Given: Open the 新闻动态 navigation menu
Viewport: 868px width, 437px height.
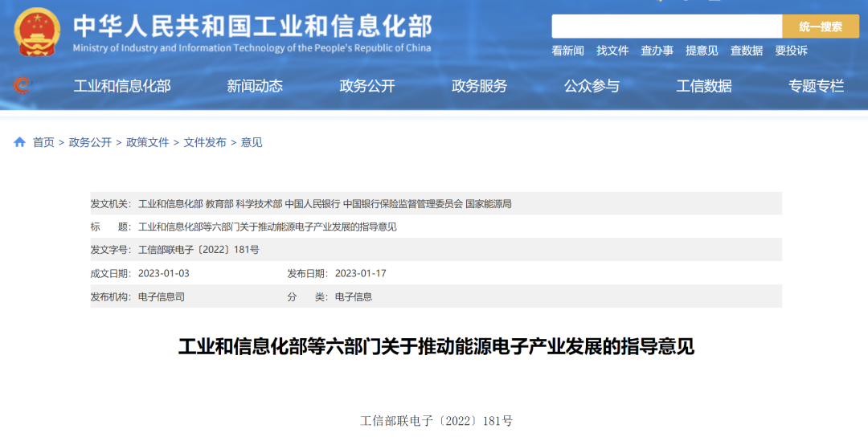Looking at the screenshot, I should 255,86.
